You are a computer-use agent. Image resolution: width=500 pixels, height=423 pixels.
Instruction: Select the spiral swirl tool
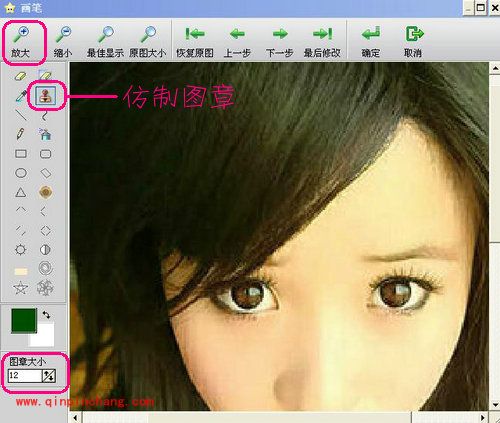pyautogui.click(x=45, y=268)
